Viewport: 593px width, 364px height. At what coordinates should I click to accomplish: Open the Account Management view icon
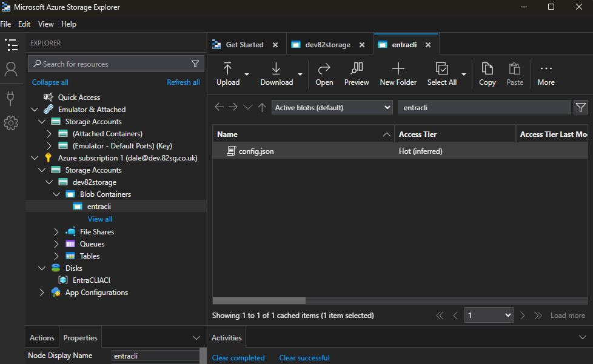coord(11,70)
